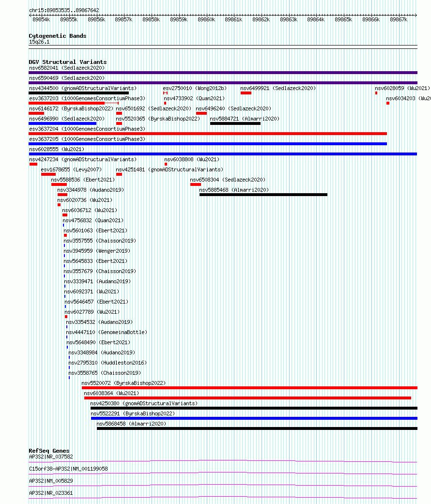This screenshot has height=504, width=431.
Task: Click nsv5885468 (Almarri2020) label
Action: click(x=234, y=190)
